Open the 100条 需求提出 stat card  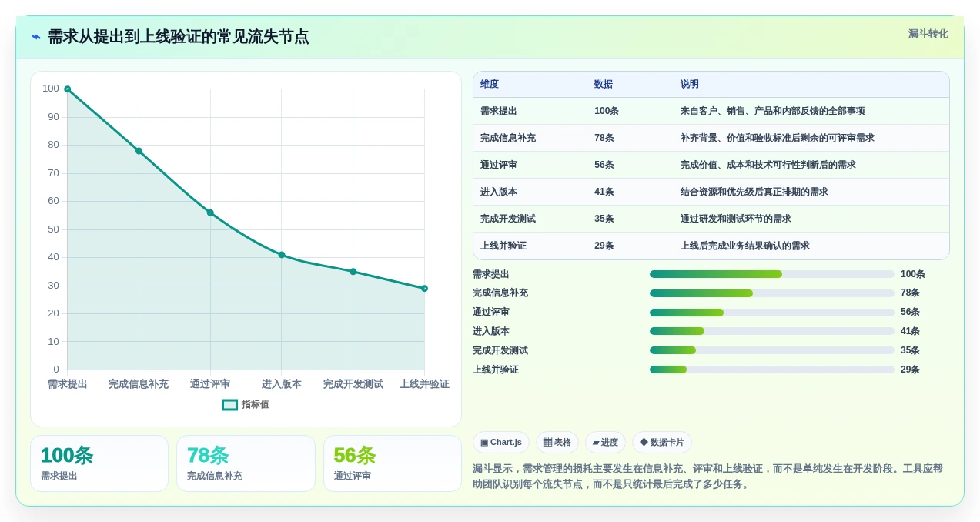[x=99, y=463]
